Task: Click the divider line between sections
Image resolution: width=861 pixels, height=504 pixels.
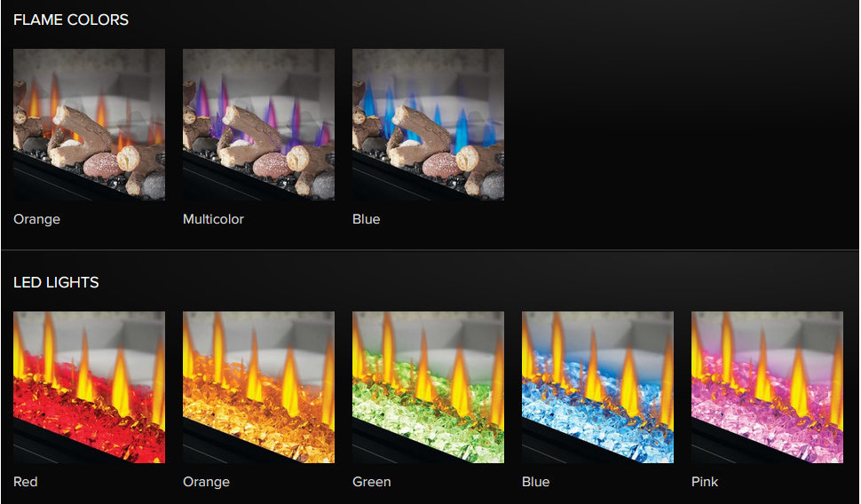Action: pos(430,250)
